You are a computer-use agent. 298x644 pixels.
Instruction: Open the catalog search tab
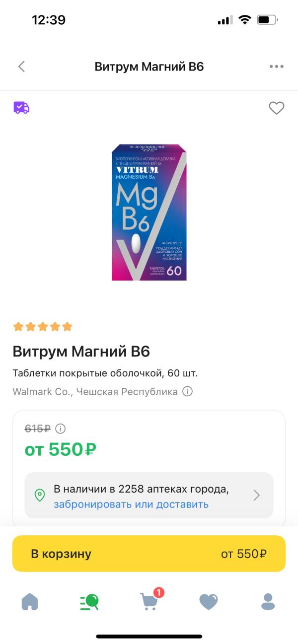[89, 602]
